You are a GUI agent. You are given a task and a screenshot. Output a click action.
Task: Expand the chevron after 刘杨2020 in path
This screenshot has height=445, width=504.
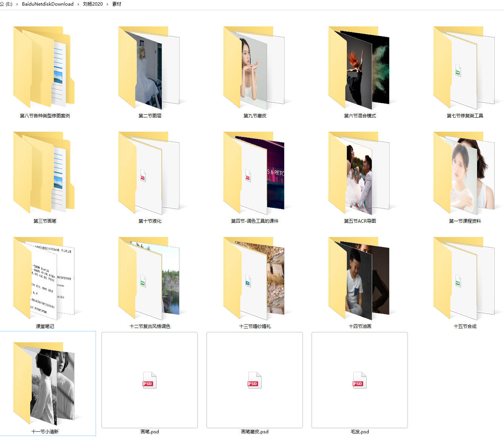click(108, 4)
